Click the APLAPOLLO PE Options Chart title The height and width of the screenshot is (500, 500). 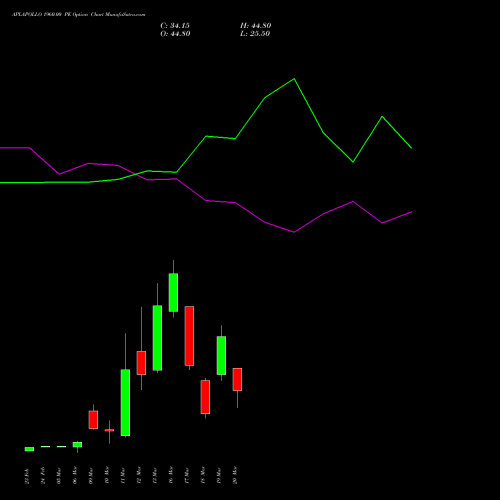click(x=79, y=15)
